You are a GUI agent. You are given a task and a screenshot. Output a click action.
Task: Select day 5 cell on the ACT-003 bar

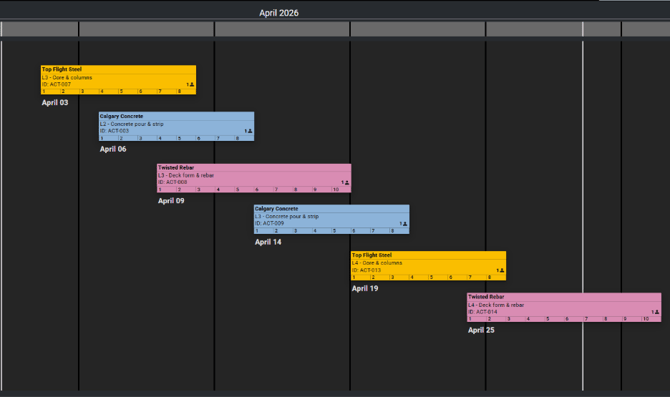(x=186, y=138)
